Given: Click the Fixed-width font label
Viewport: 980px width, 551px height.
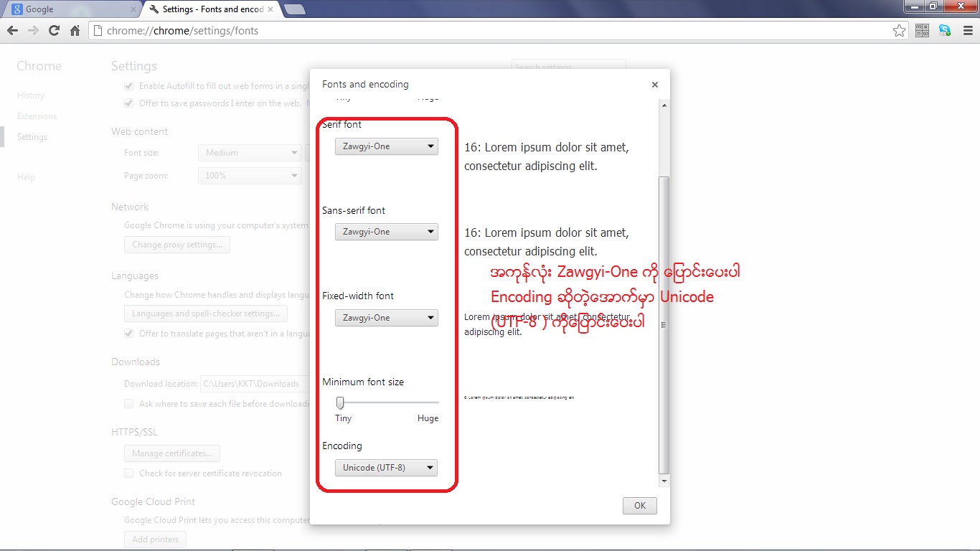Looking at the screenshot, I should tap(358, 296).
